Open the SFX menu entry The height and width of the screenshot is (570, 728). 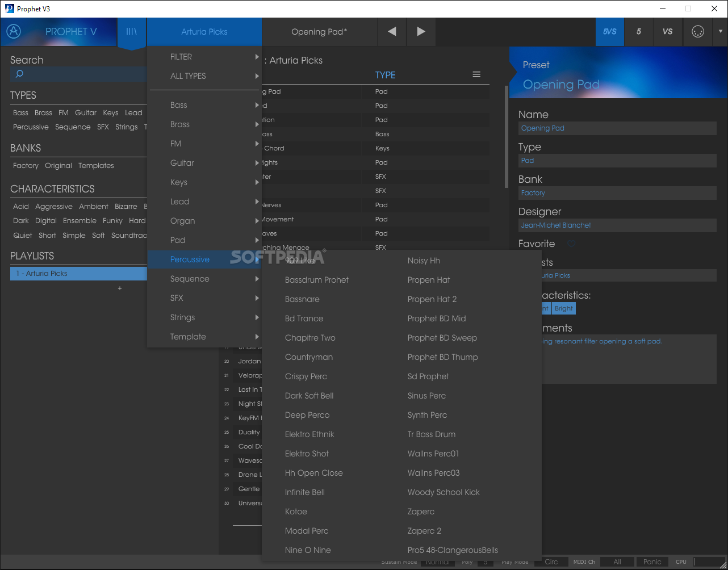point(204,298)
